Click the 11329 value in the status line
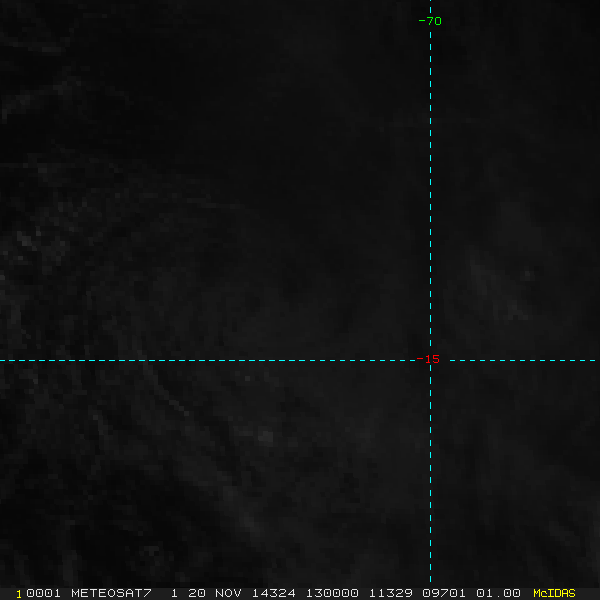This screenshot has width=600, height=600. (x=390, y=593)
